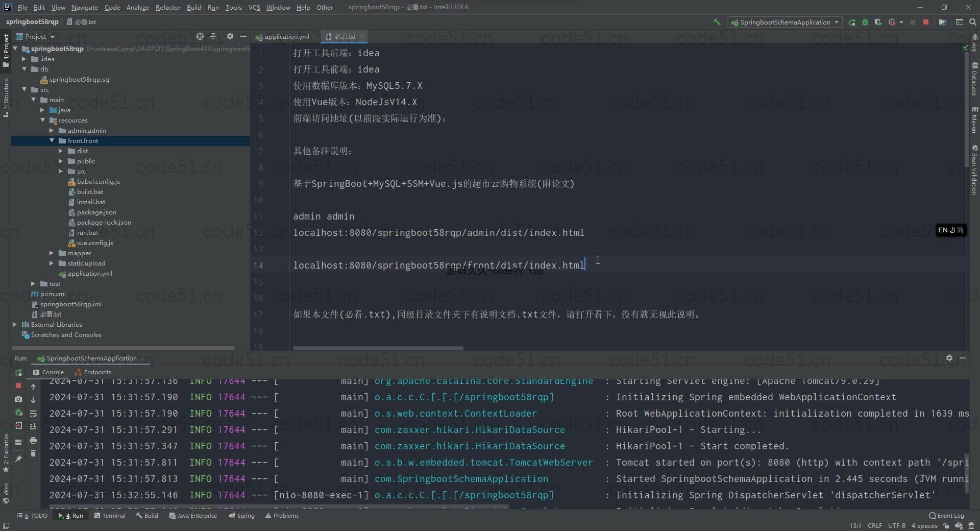
Task: Open the Console tab in the Run panel
Action: (x=48, y=372)
